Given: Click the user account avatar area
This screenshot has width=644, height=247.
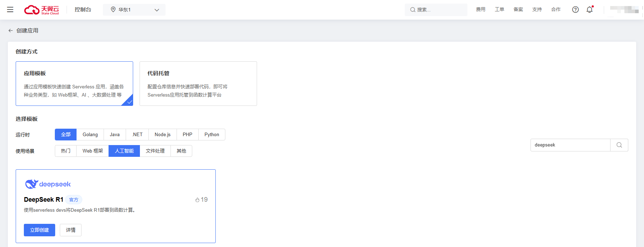Looking at the screenshot, I should [x=624, y=10].
